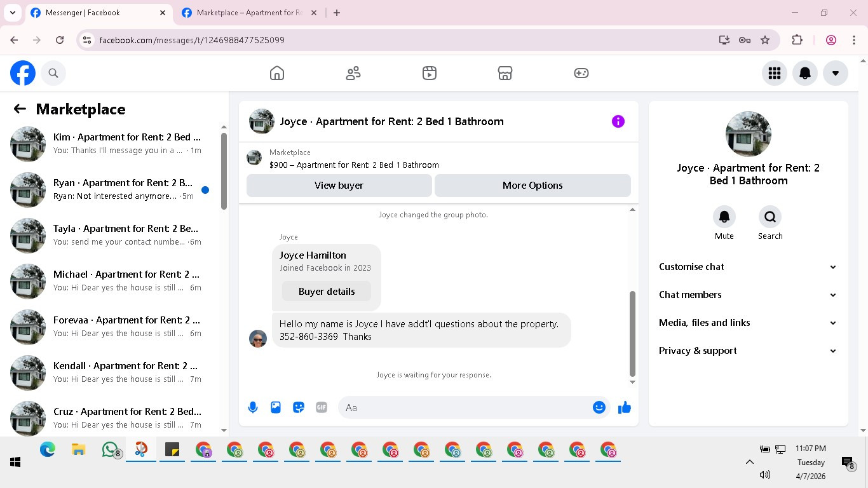868x488 pixels.
Task: Click the View buyer button
Action: (339, 186)
